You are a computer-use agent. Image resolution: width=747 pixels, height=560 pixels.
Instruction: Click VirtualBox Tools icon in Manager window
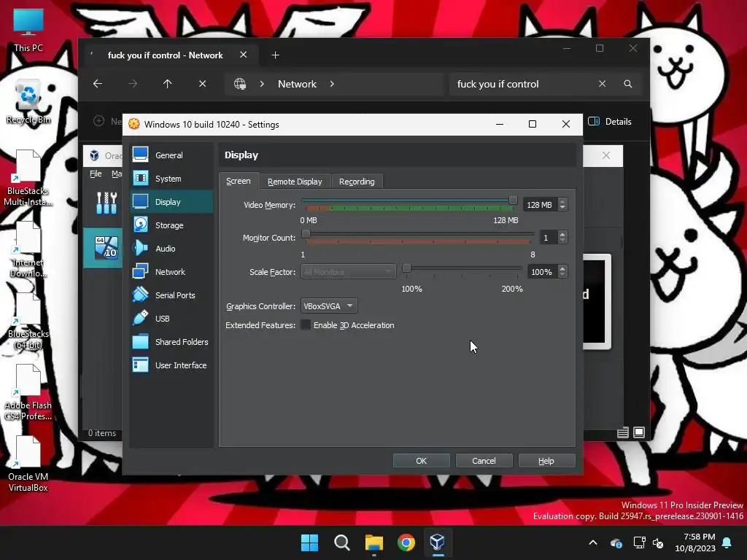[107, 203]
